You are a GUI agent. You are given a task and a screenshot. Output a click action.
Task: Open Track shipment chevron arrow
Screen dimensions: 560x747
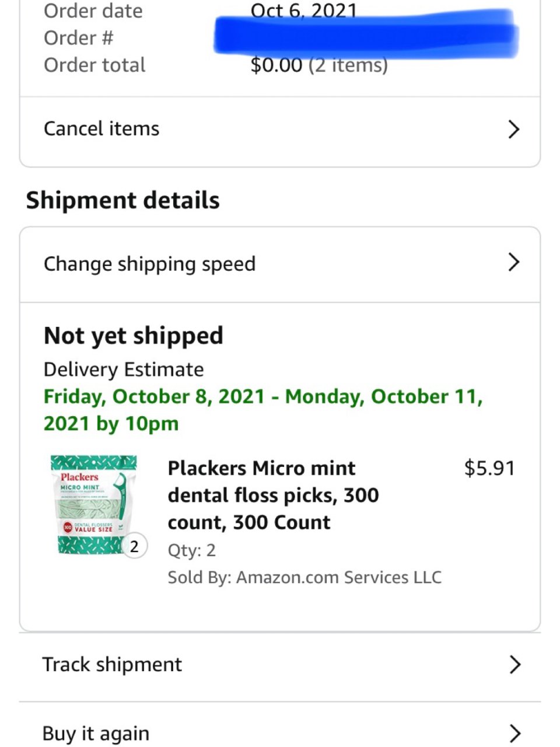click(x=514, y=664)
